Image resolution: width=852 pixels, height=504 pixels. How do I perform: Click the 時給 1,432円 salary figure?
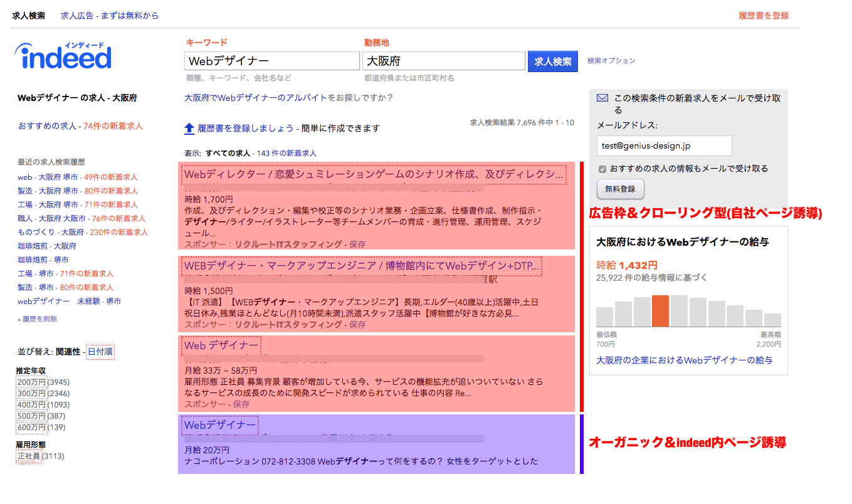click(x=627, y=265)
